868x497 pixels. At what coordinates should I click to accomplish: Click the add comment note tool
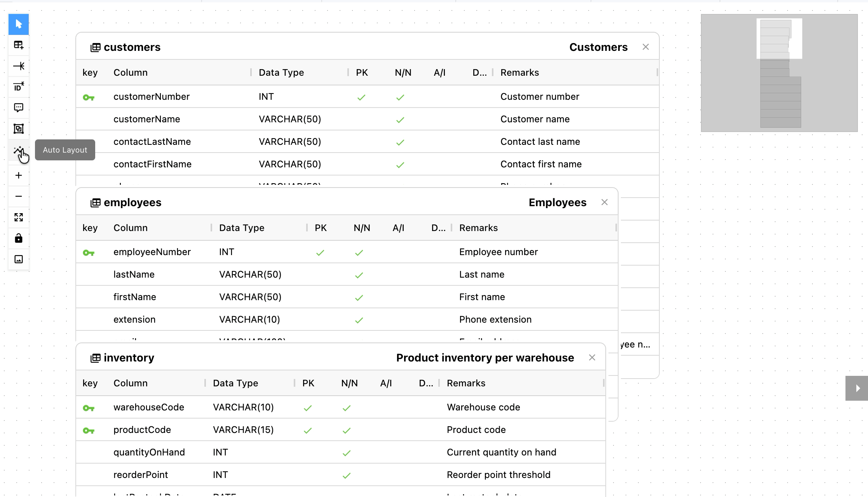pos(19,108)
